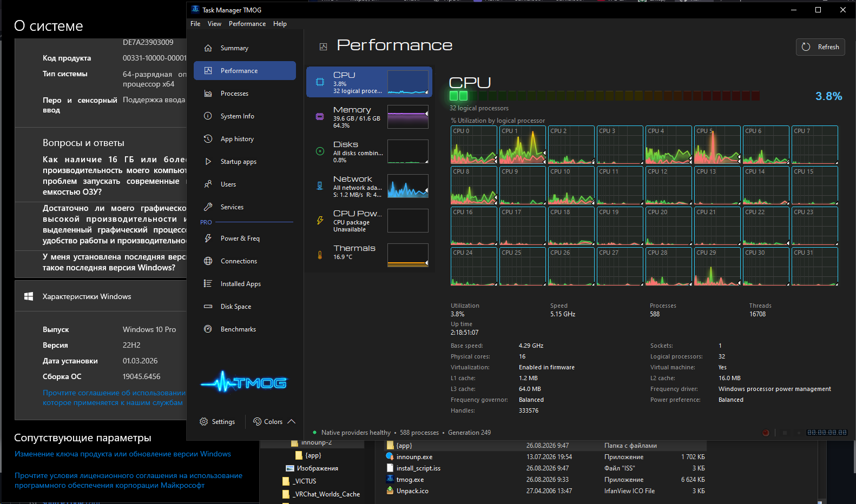
Task: Click the Refresh button
Action: tap(820, 47)
